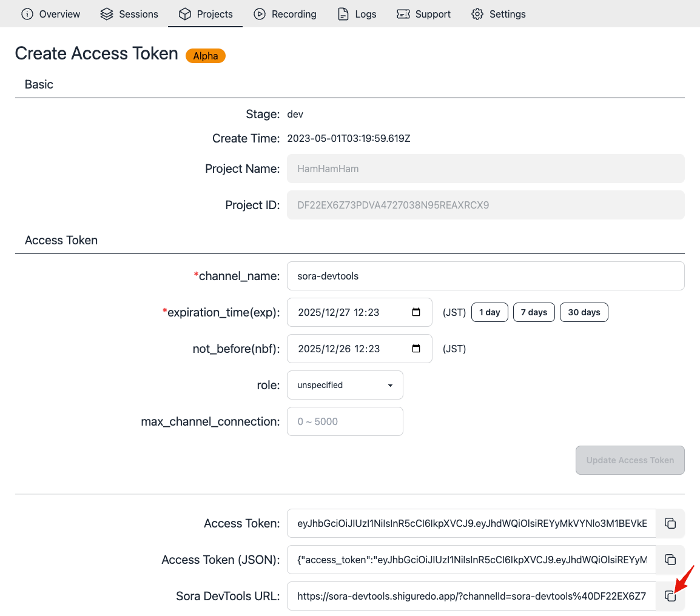
Task: Set expiration to 7 days
Action: click(x=534, y=312)
